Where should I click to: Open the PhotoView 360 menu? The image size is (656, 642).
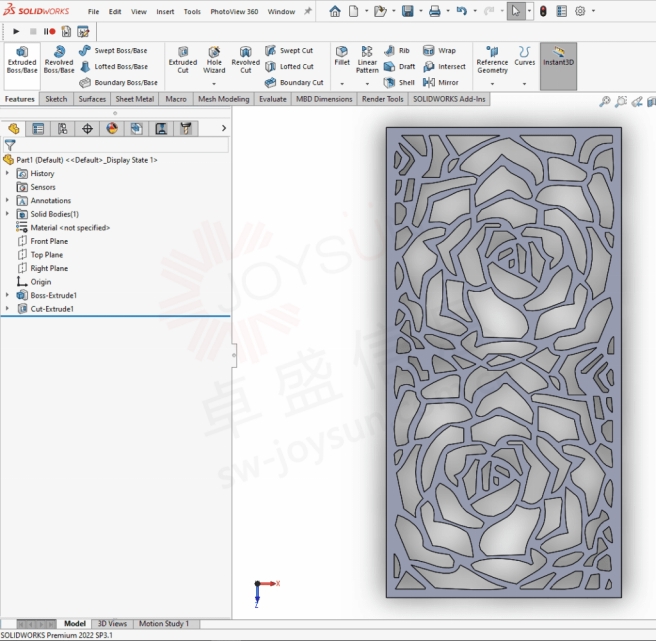(234, 12)
